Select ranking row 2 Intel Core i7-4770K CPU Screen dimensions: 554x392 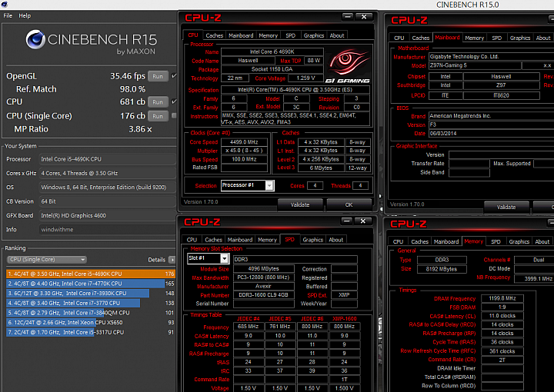pos(91,284)
